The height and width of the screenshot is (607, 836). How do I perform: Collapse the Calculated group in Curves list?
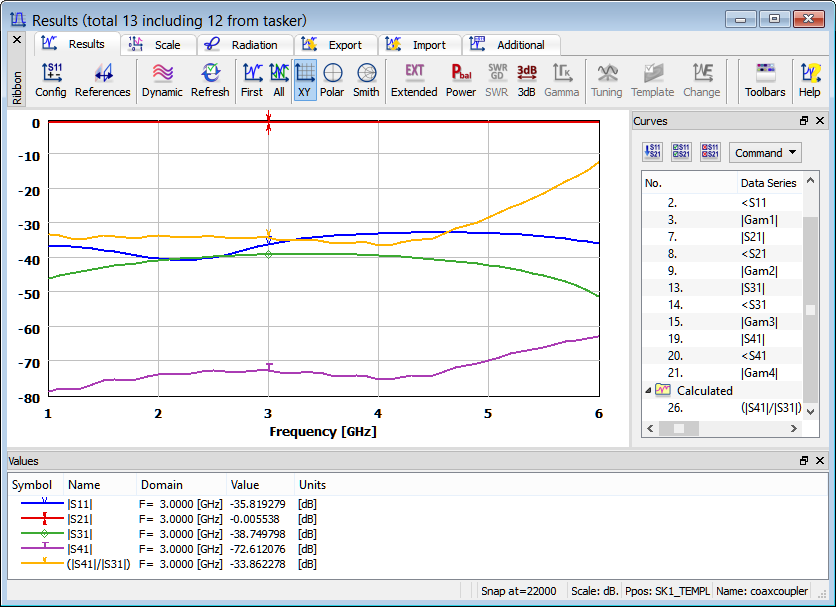pyautogui.click(x=647, y=391)
